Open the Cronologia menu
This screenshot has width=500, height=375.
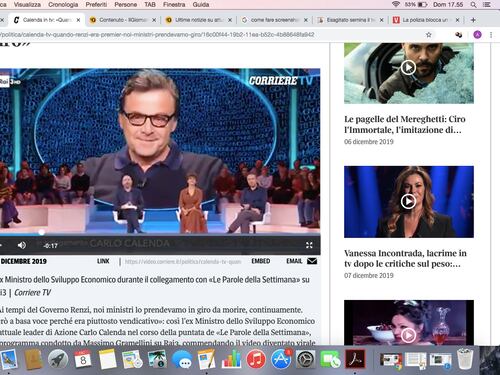(63, 5)
